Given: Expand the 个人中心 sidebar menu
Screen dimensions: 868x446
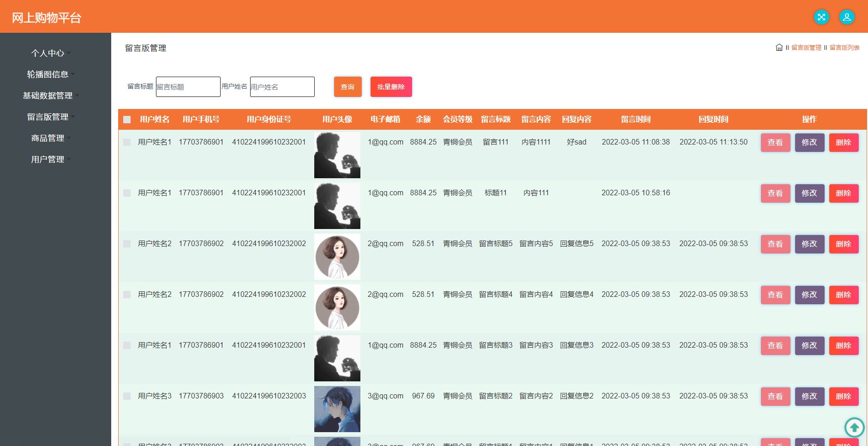Looking at the screenshot, I should (x=51, y=53).
